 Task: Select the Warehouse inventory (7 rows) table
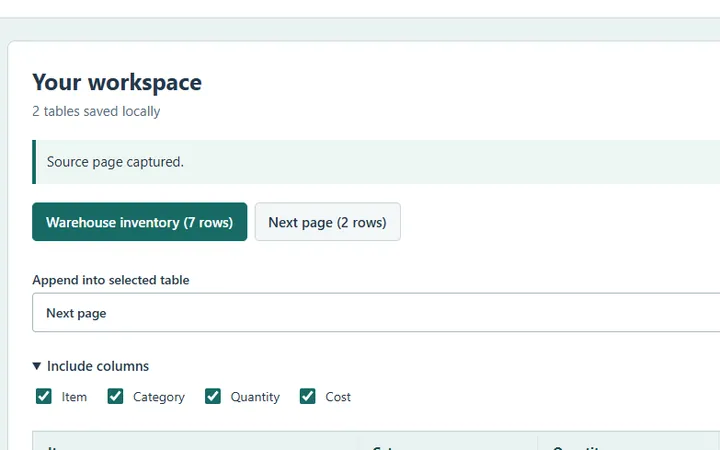(140, 222)
